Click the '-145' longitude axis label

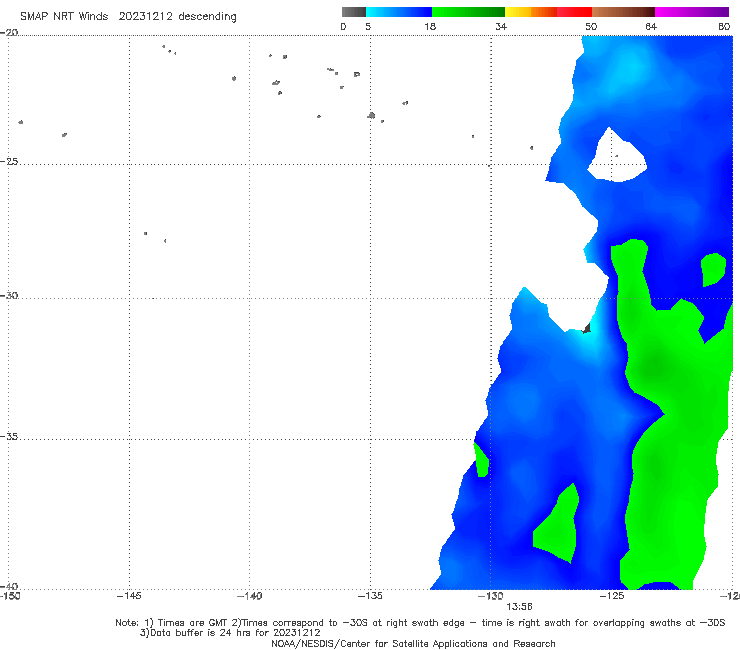click(129, 596)
